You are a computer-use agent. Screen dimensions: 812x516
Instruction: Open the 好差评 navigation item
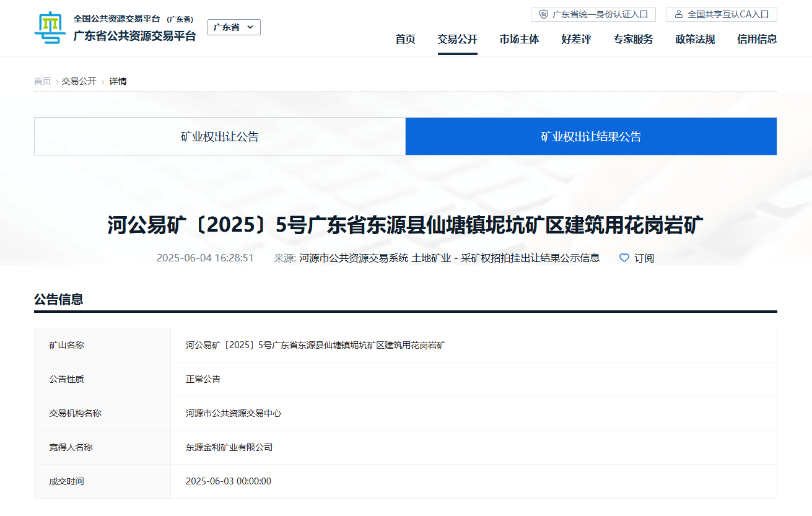[576, 40]
